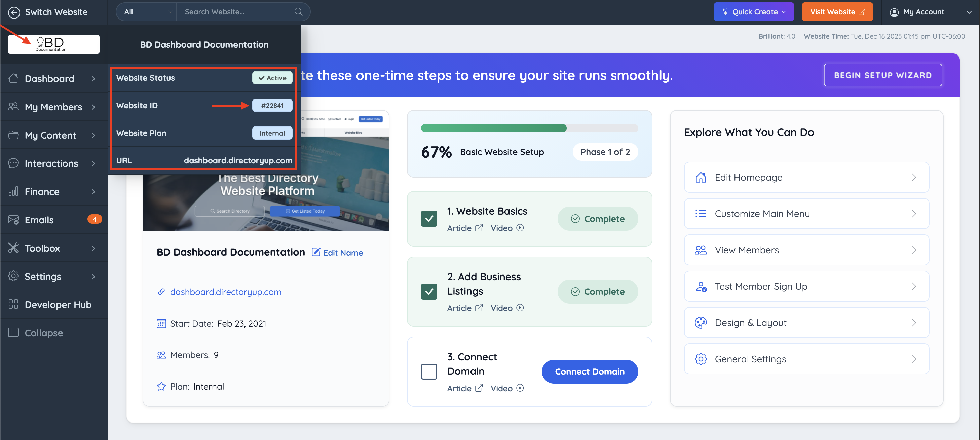Click the search magnifier icon
Image resolution: width=980 pixels, height=440 pixels.
tap(299, 12)
